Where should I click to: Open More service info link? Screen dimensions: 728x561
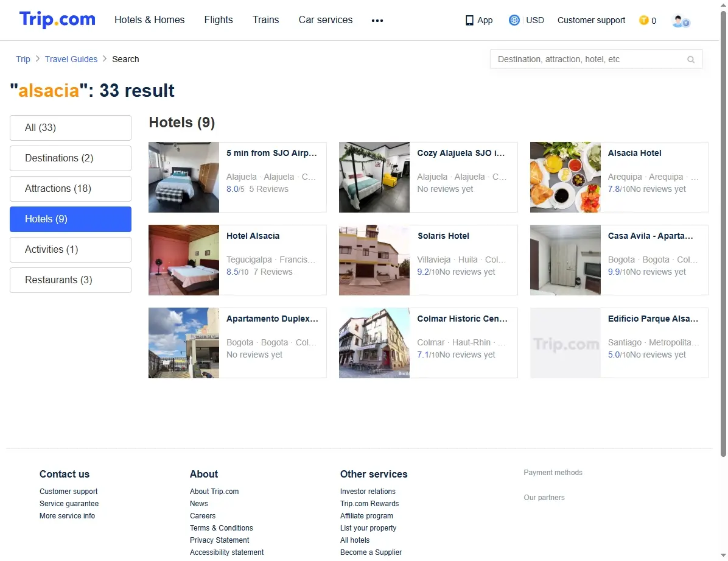coord(68,515)
